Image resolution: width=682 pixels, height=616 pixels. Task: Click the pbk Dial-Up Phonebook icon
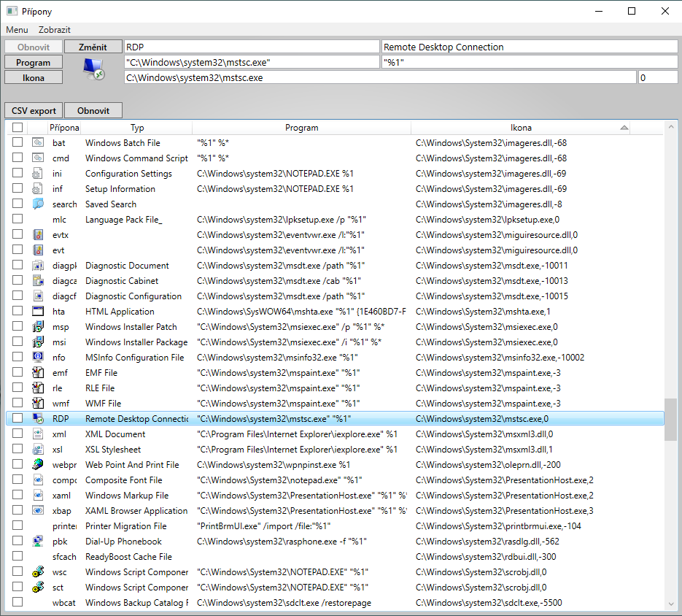point(38,541)
